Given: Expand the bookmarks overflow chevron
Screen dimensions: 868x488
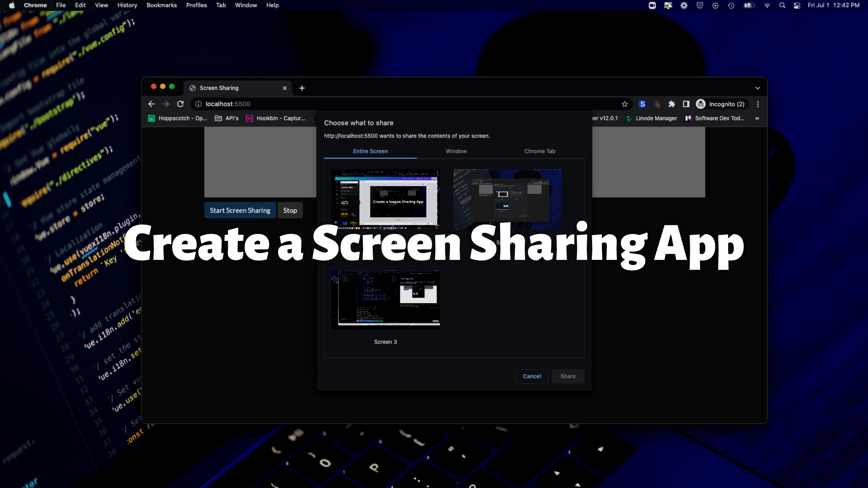Looking at the screenshot, I should tap(757, 118).
